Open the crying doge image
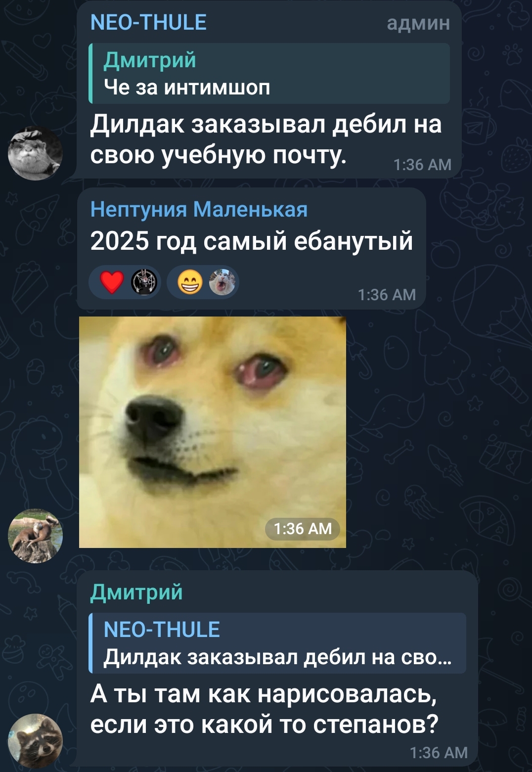 213,432
